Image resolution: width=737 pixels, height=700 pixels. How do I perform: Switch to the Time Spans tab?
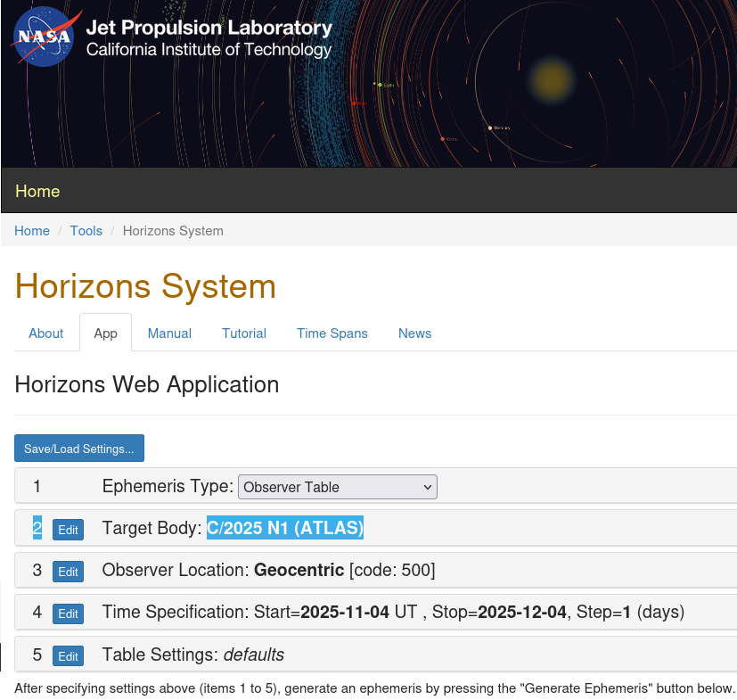click(332, 334)
